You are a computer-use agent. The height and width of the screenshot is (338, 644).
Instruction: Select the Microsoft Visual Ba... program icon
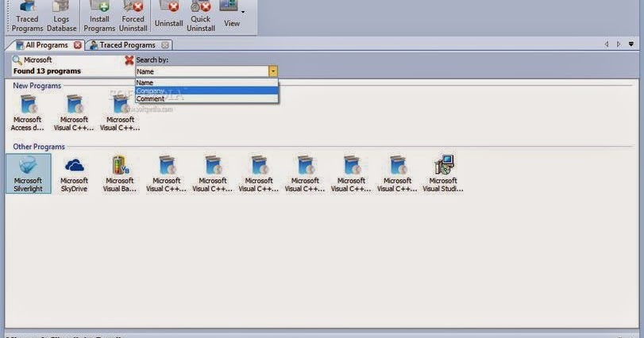(x=120, y=174)
